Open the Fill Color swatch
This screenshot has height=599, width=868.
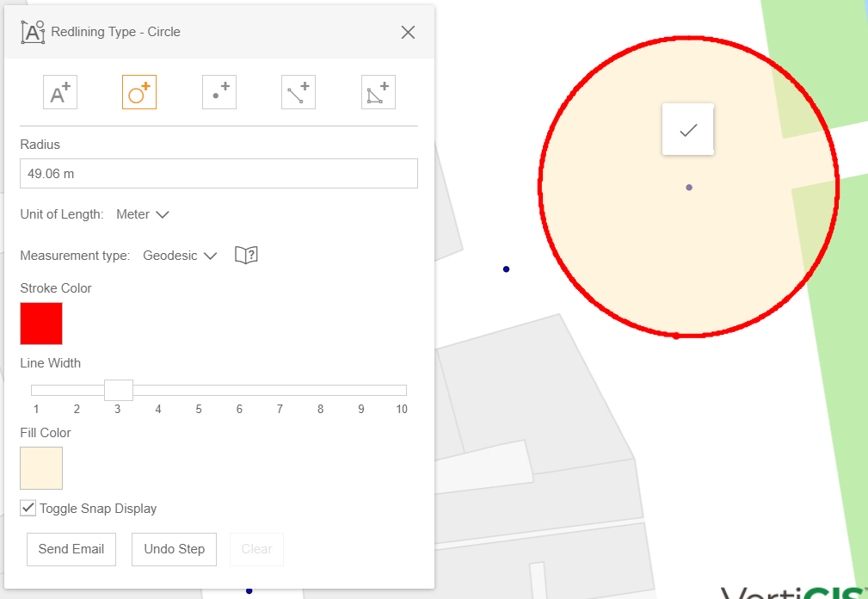tap(40, 468)
